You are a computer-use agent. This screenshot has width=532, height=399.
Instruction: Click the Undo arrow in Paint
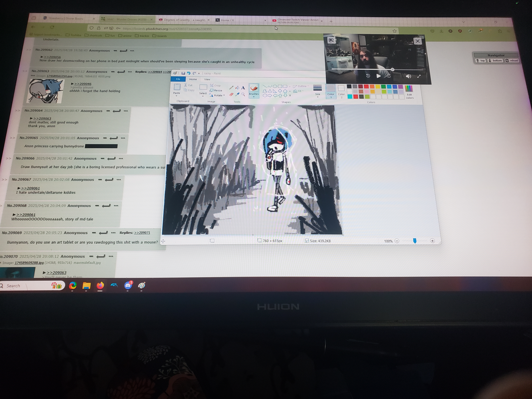pyautogui.click(x=189, y=73)
